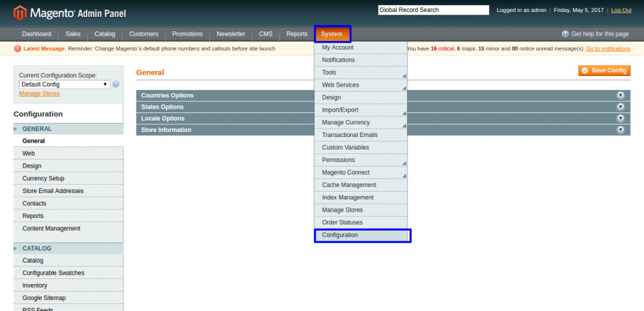The image size is (644, 311).
Task: Select General in configuration sidebar
Action: click(68, 141)
